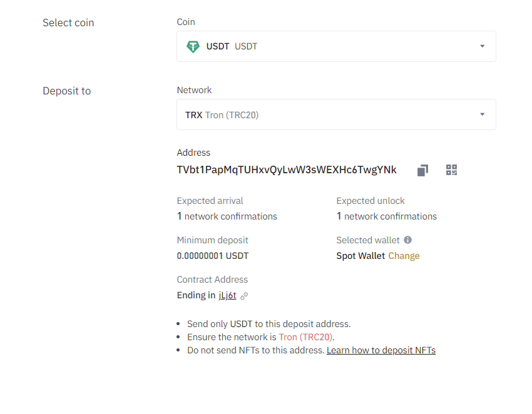Click Change to switch the selected wallet

(x=404, y=256)
